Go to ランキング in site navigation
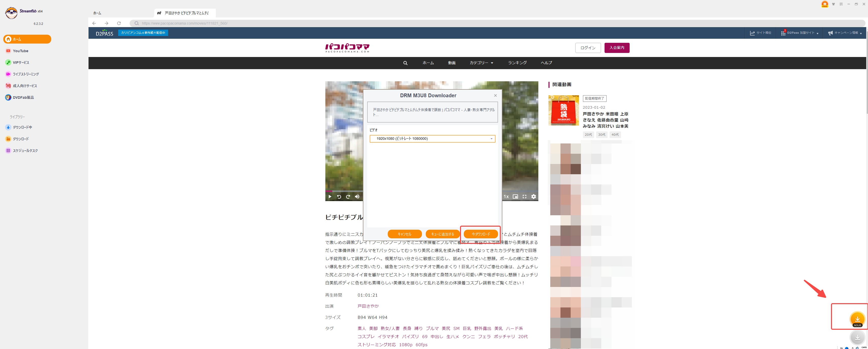868x349 pixels. 517,63
